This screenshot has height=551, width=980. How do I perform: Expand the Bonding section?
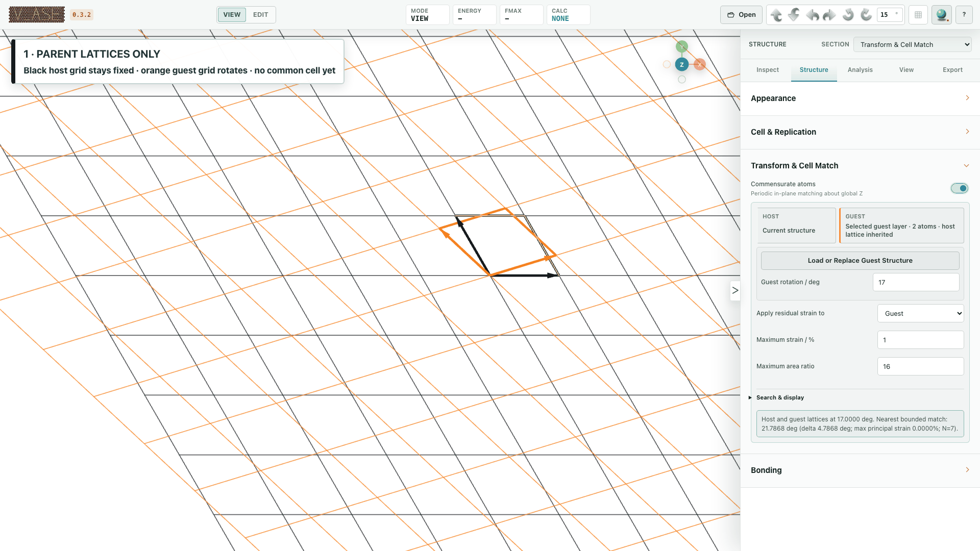[x=860, y=470]
